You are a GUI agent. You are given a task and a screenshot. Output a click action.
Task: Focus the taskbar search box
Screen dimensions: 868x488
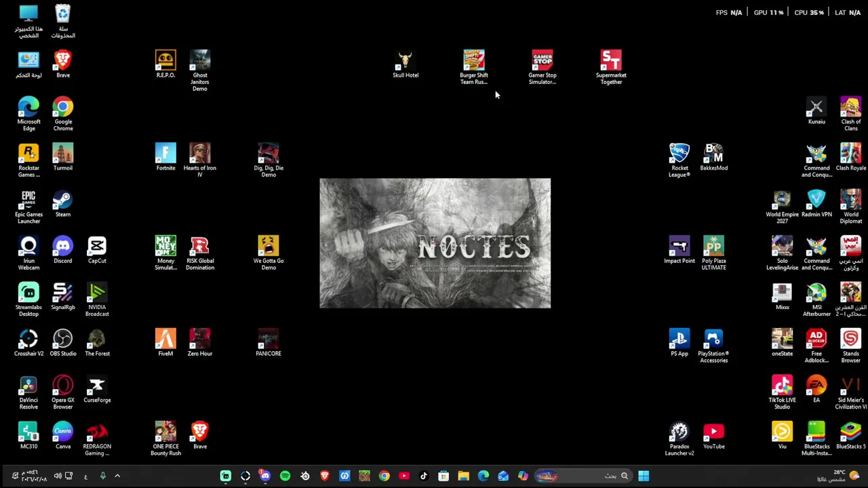pos(585,476)
